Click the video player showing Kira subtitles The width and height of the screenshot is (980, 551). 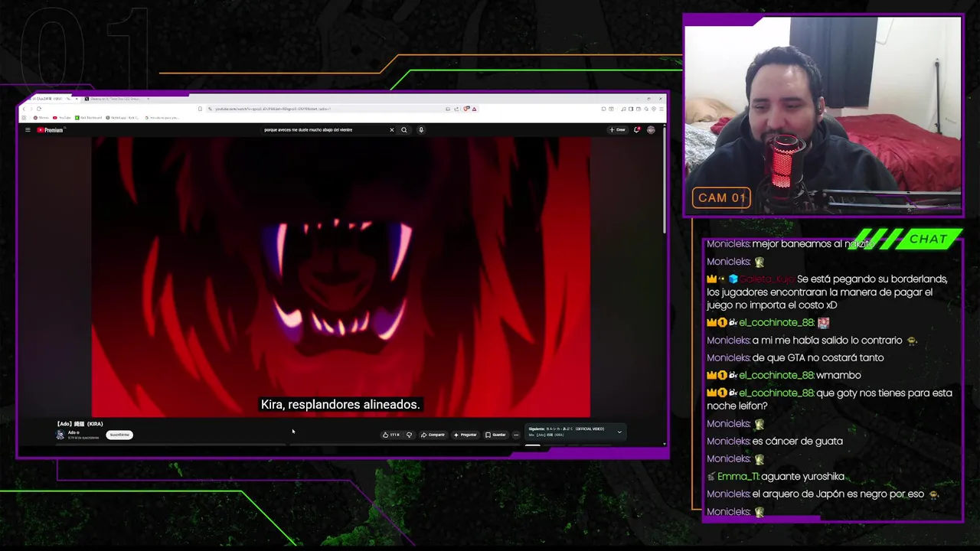tap(341, 277)
